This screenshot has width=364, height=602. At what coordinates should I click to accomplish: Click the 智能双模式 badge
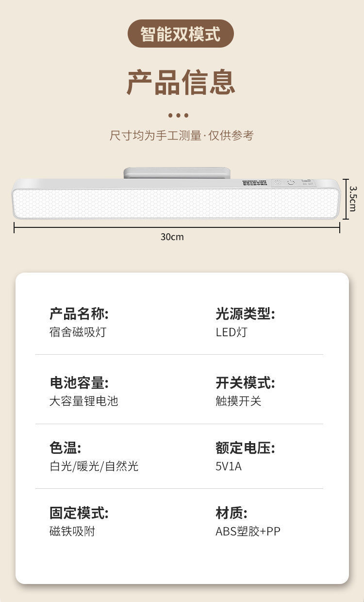(181, 34)
